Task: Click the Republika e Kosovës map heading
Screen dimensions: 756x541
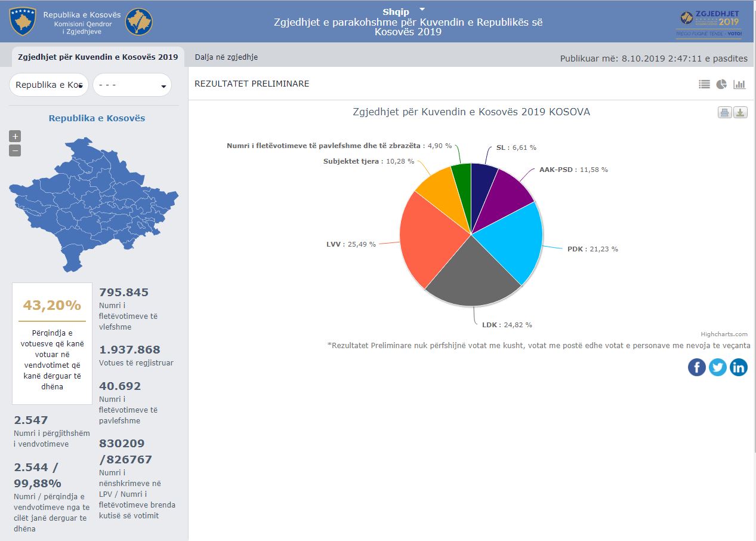Action: (97, 118)
